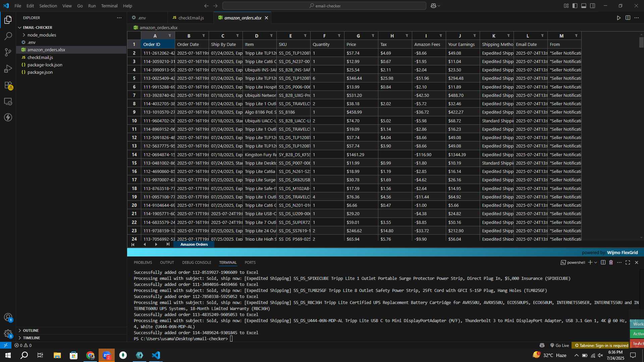This screenshot has height=362, width=644.
Task: Select the $1461.29 price cell
Action: [x=361, y=155]
